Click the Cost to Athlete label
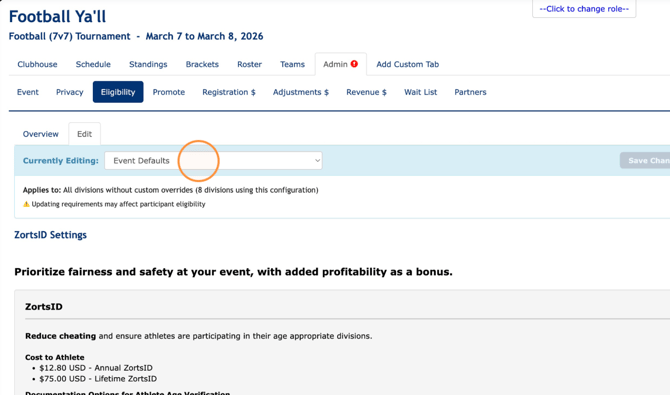Screen dimensions: 670x395 55,357
